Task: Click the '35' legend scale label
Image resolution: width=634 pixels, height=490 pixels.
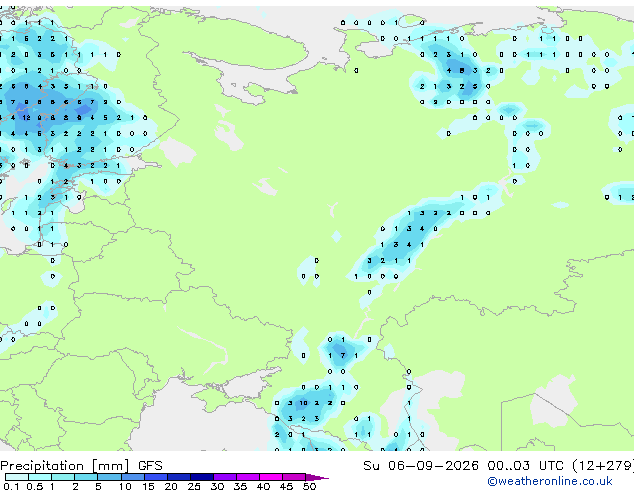Action: tap(240, 486)
